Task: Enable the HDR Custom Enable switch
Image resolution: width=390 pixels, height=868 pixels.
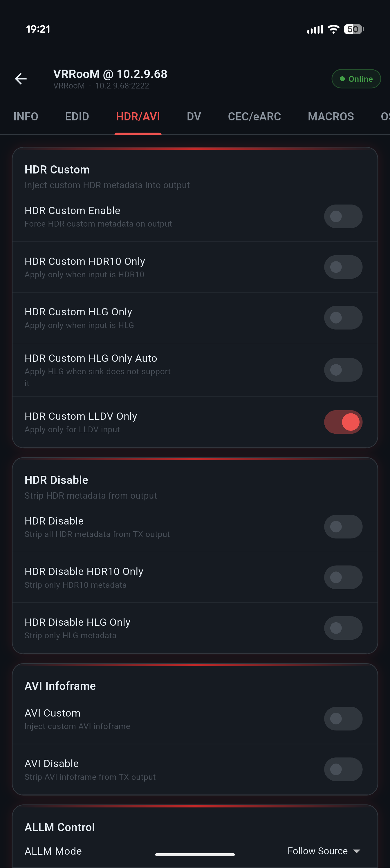Action: click(343, 216)
